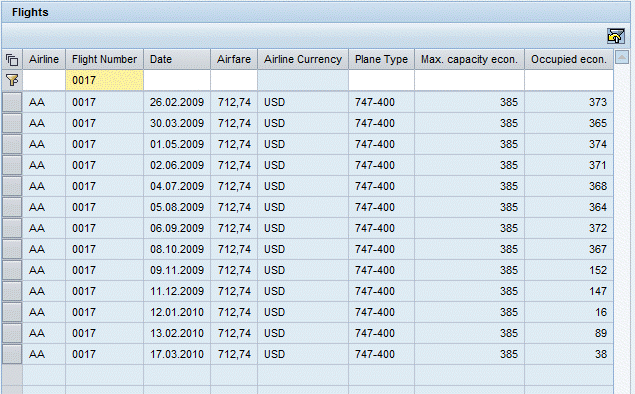Select the row dated 09.11.2009 via its selector
Image resolution: width=635 pixels, height=394 pixels.
pos(12,270)
